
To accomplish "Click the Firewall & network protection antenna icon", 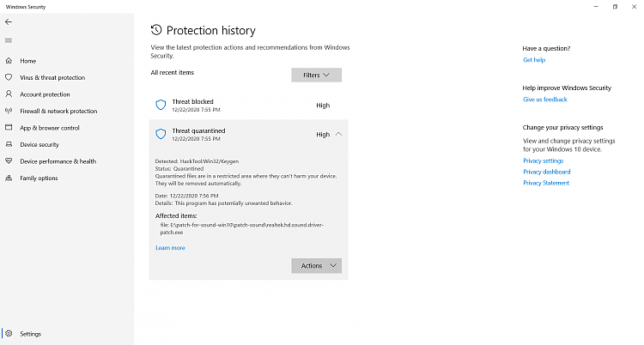I will click(9, 111).
